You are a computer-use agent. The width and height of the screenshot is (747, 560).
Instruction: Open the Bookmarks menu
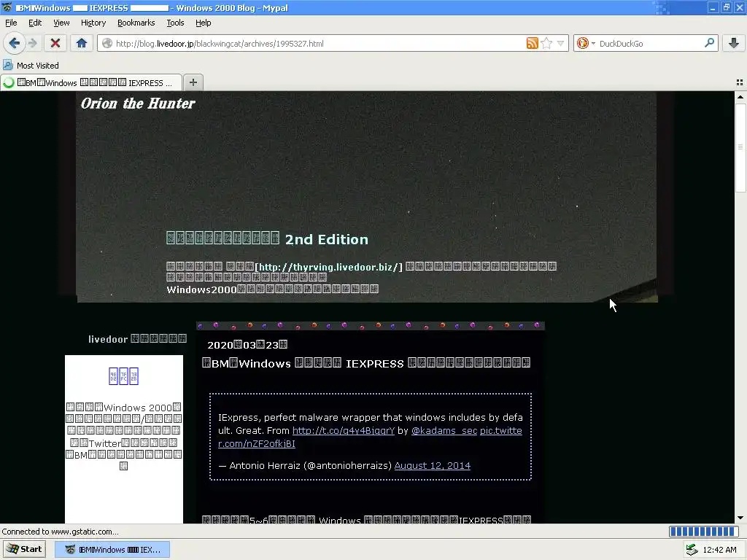pyautogui.click(x=136, y=23)
